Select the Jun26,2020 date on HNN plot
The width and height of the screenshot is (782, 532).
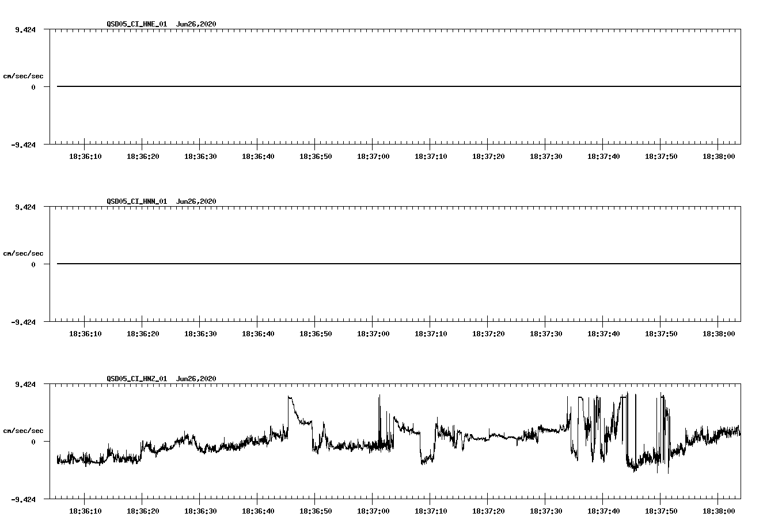pyautogui.click(x=196, y=202)
